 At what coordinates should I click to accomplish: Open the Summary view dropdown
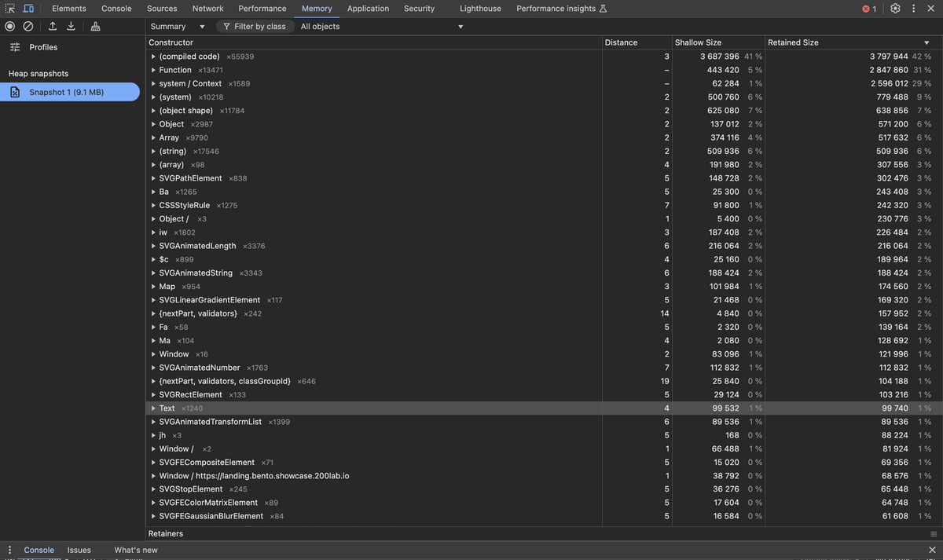pyautogui.click(x=176, y=26)
